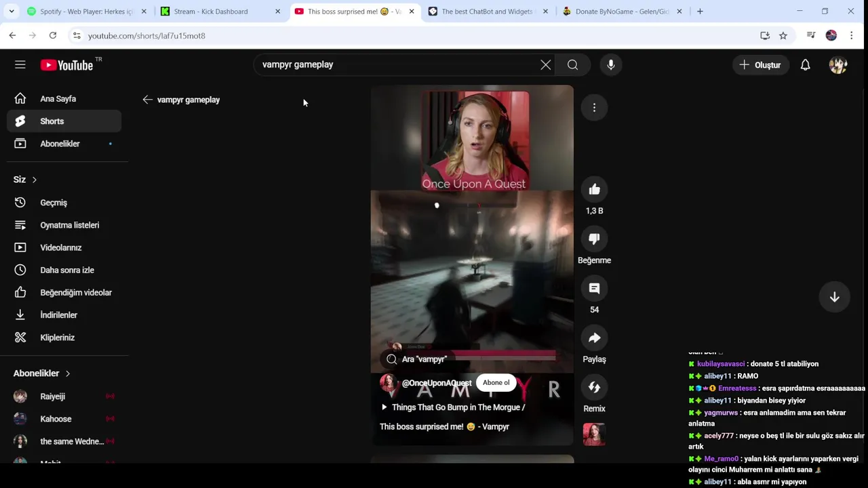Open Daha sonra izle
This screenshot has width=868, height=488.
(64, 270)
